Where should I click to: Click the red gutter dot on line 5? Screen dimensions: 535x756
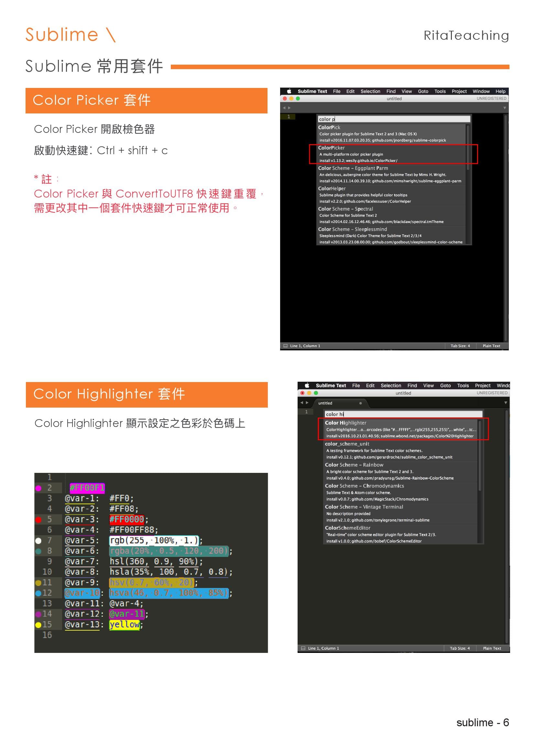(38, 520)
